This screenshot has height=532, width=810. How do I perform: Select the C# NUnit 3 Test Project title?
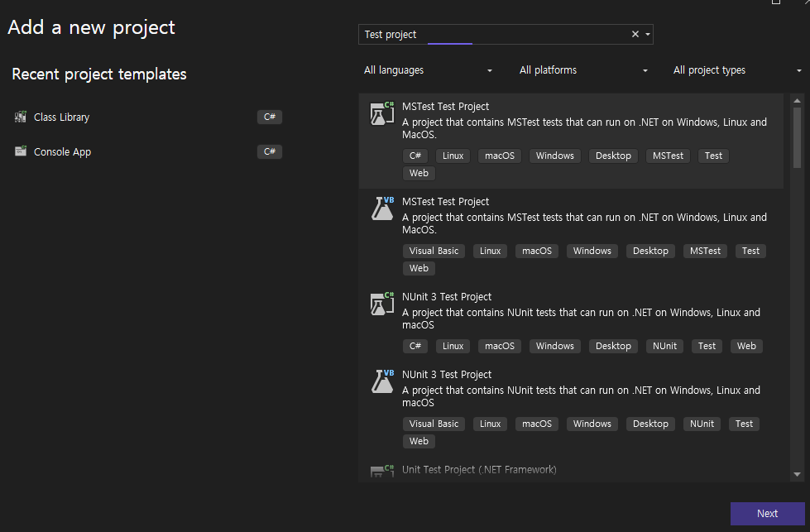tap(447, 297)
